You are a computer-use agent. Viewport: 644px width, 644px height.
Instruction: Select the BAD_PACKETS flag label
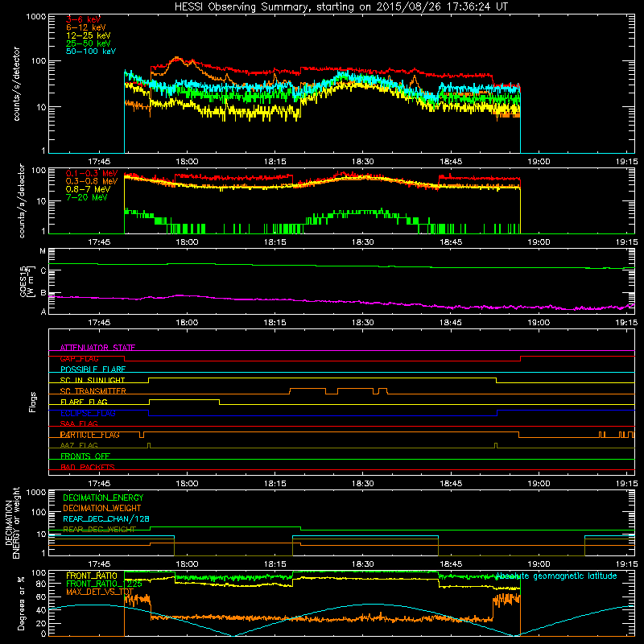pos(88,467)
